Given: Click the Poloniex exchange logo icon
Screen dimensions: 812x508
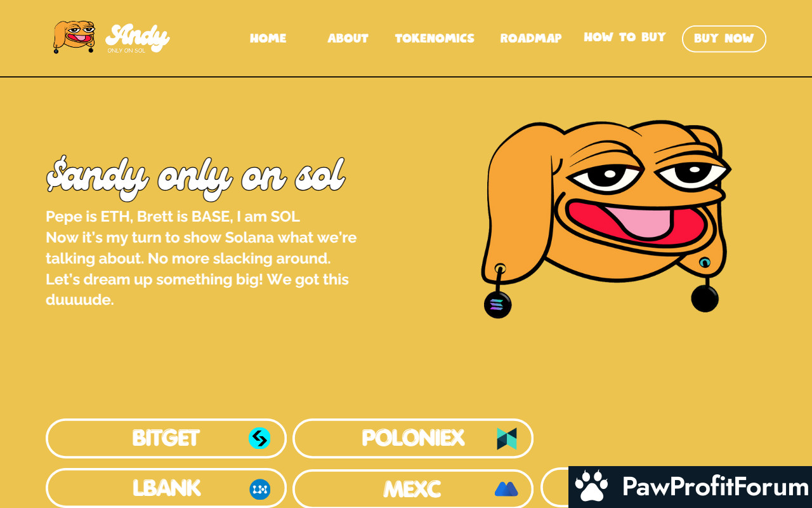Looking at the screenshot, I should pyautogui.click(x=507, y=438).
